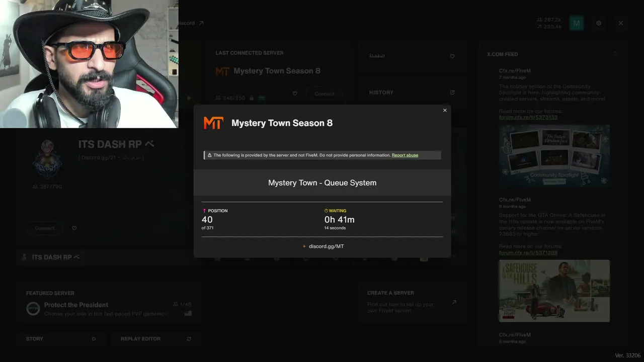Connect to last connected Mystery Town server
644x362 pixels.
point(325,94)
